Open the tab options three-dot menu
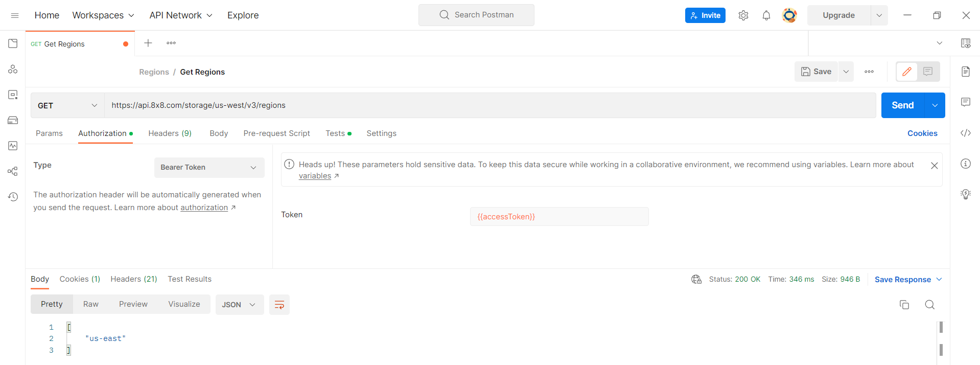Screen dimensions: 980x365 pos(171,43)
